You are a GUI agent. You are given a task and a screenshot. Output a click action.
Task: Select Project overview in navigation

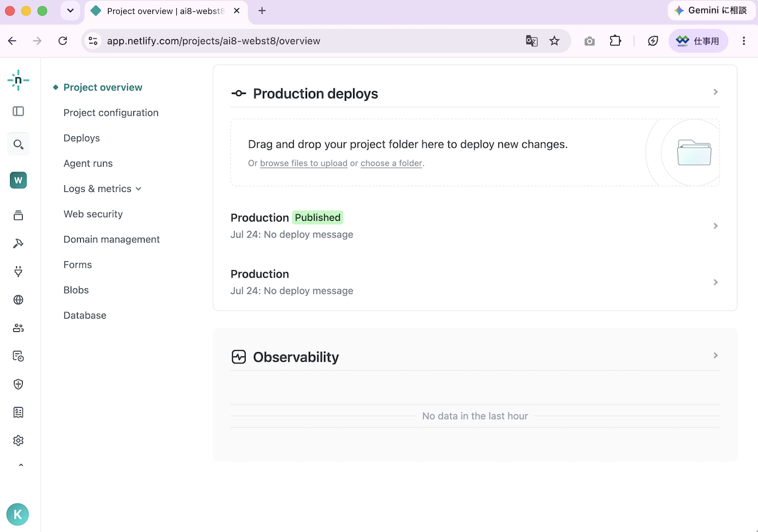pos(103,87)
